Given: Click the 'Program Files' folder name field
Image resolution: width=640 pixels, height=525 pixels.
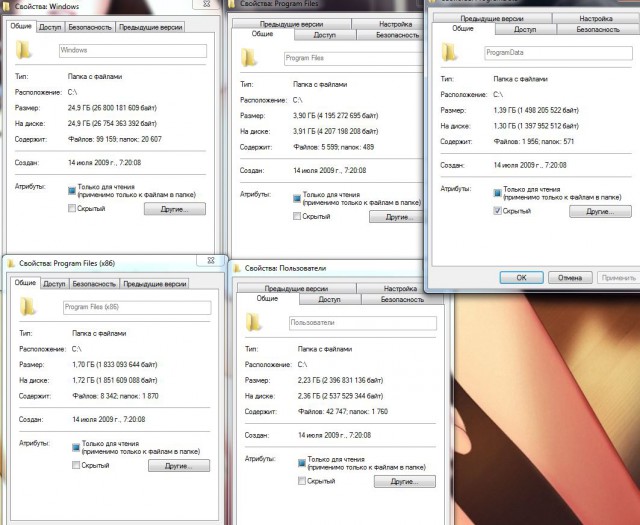Looking at the screenshot, I should (353, 58).
